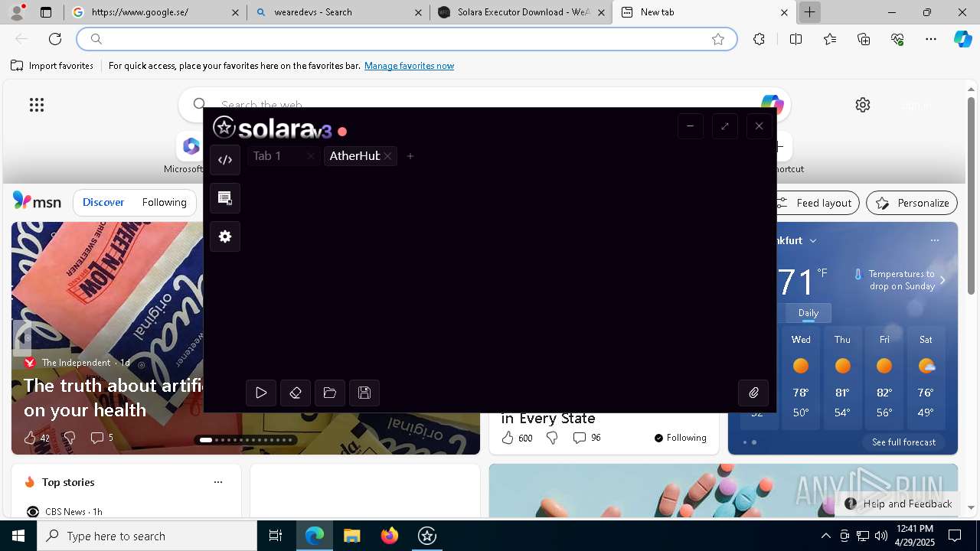Open See full forecast link
The image size is (980, 551).
point(903,442)
